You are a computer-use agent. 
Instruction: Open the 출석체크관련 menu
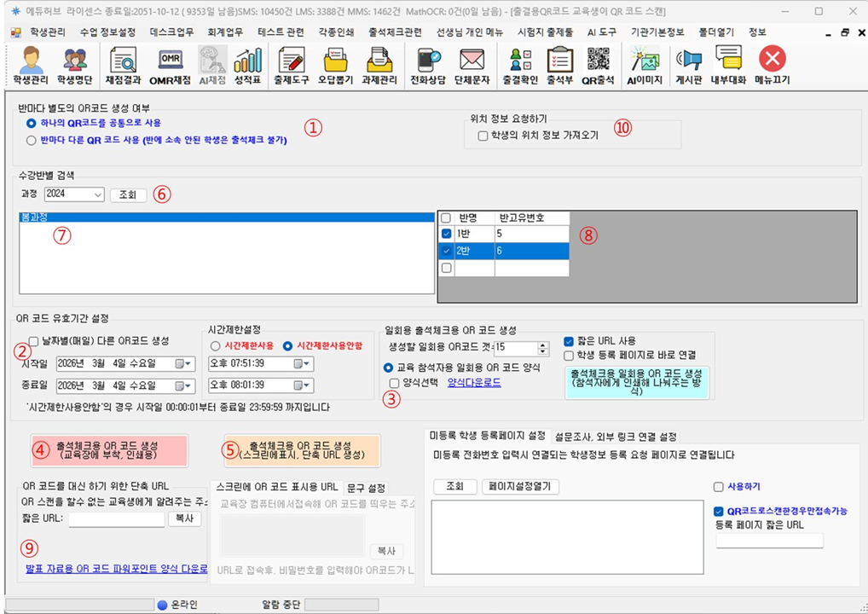pyautogui.click(x=395, y=32)
